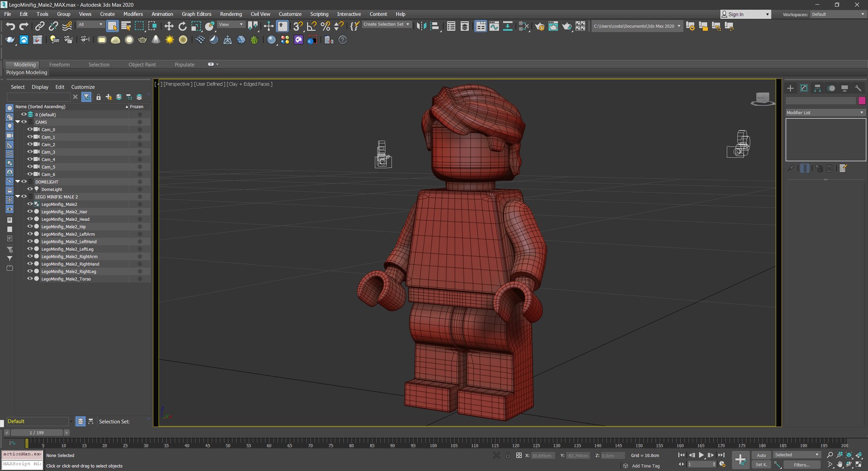Click the Time Configuration clock icon

point(722,464)
